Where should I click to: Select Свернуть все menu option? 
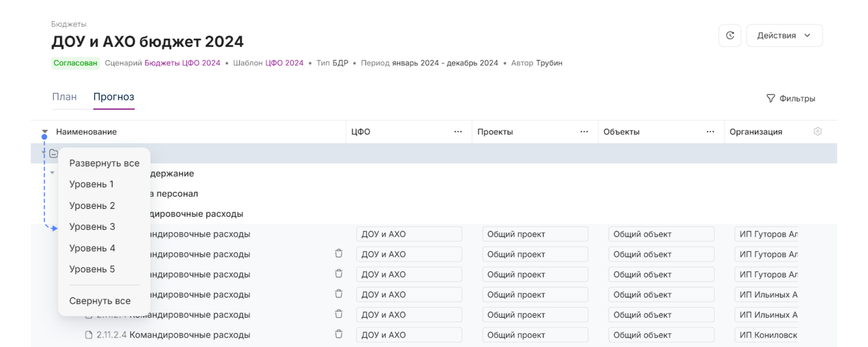click(100, 301)
